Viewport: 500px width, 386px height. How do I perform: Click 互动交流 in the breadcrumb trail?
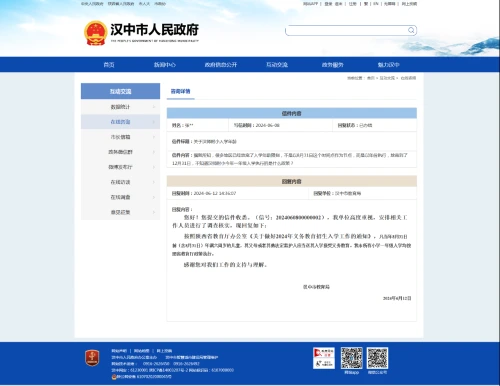387,78
